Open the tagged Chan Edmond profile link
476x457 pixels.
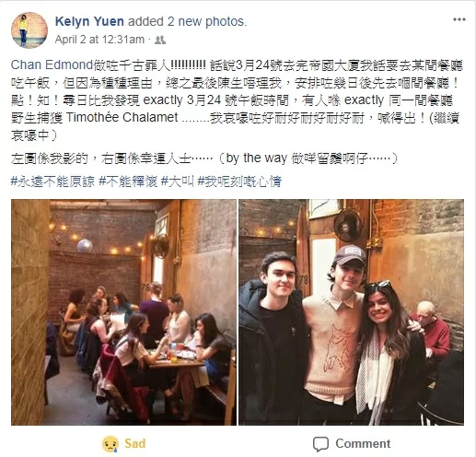click(x=52, y=65)
